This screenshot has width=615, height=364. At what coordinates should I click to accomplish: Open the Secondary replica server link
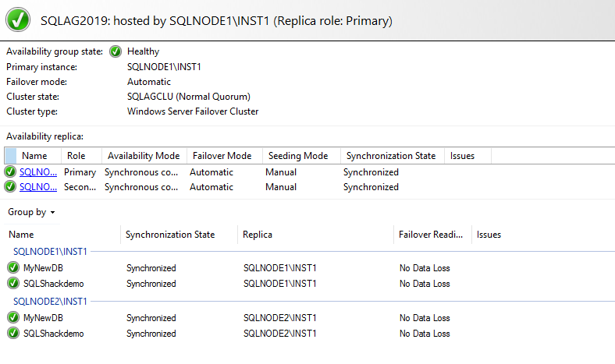[38, 187]
